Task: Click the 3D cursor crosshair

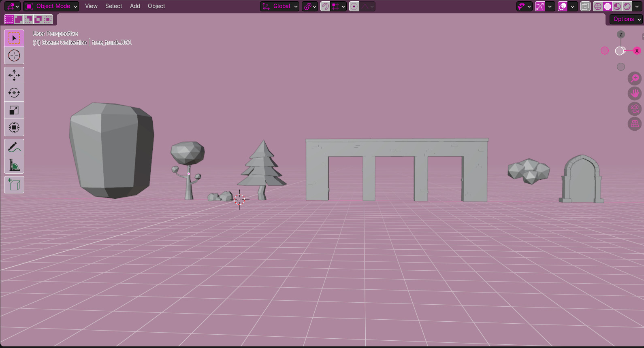Action: pos(240,199)
